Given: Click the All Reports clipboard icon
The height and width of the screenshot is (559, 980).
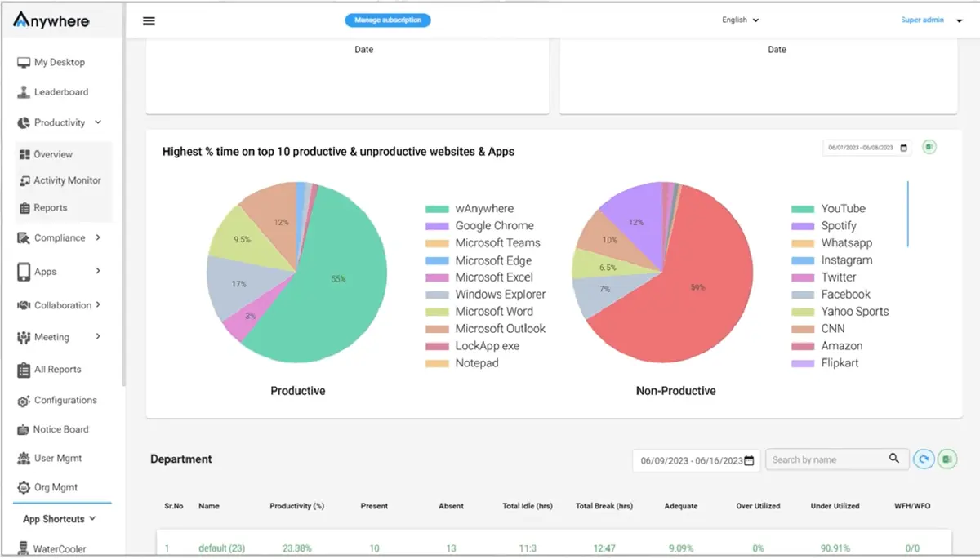Looking at the screenshot, I should [24, 369].
